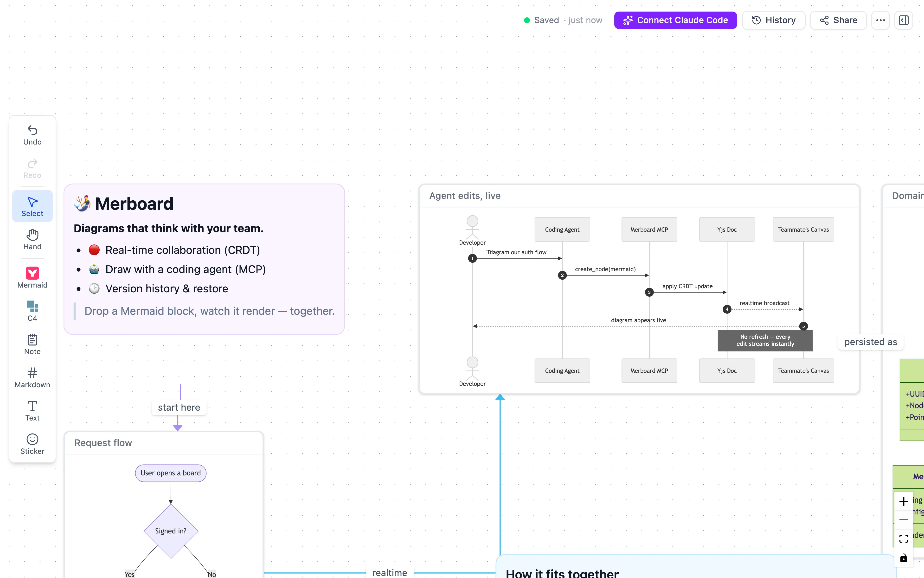Select the 'Request flow' frame title

point(103,443)
